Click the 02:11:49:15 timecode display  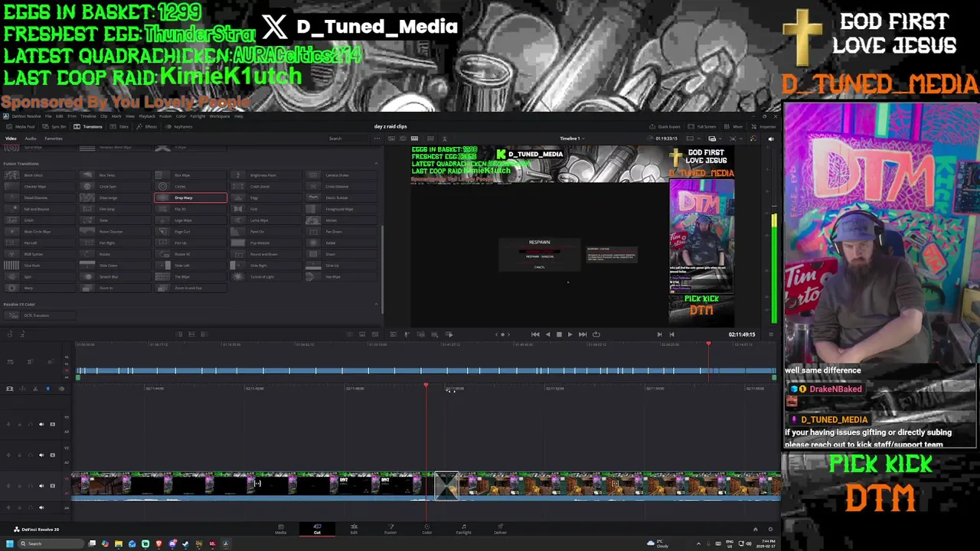click(741, 334)
